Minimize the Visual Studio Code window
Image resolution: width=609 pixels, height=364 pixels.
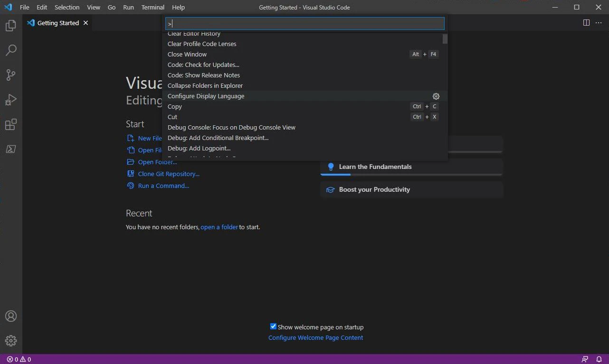point(555,7)
